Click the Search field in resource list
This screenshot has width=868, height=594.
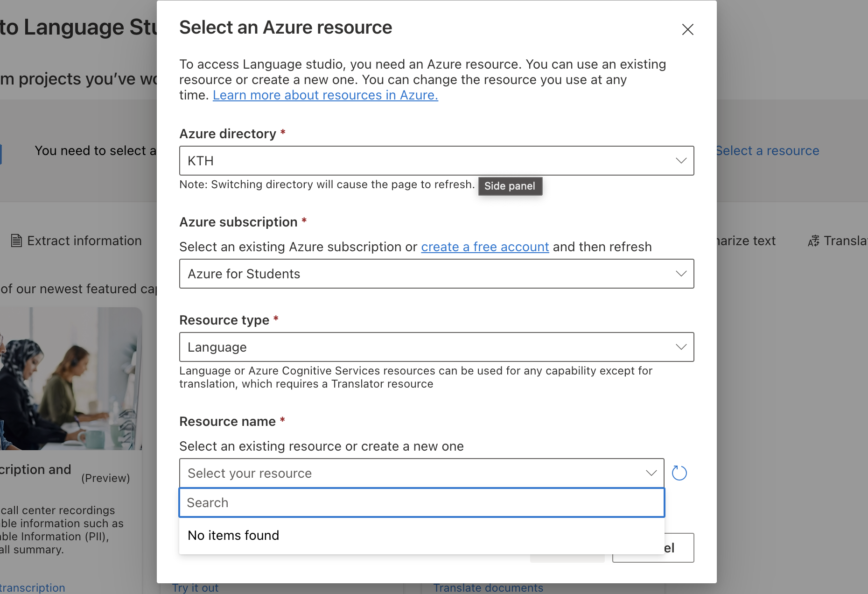(421, 502)
